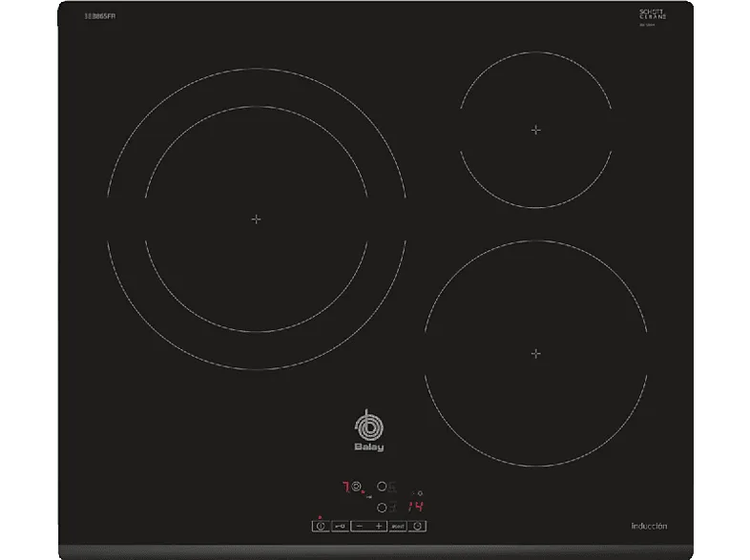The image size is (750, 560).
Task: Tap the red timer value 14
Action: click(416, 507)
